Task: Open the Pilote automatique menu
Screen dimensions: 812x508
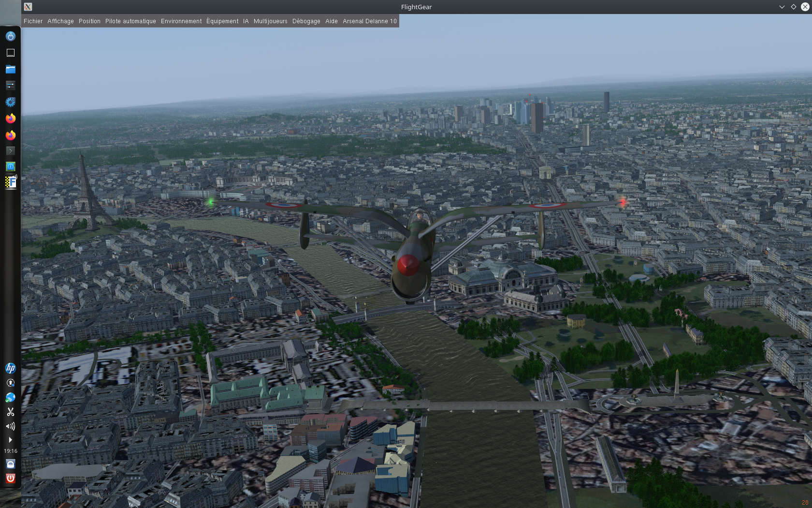Action: click(x=130, y=21)
